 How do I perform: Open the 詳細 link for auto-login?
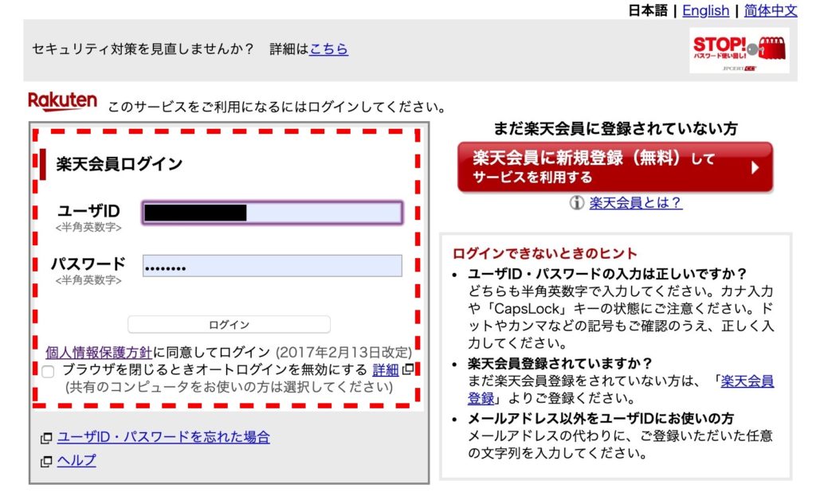385,369
